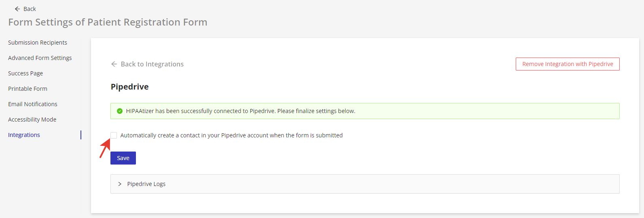The height and width of the screenshot is (218, 644).
Task: Expand the Pipedrive Logs section
Action: pos(365,184)
